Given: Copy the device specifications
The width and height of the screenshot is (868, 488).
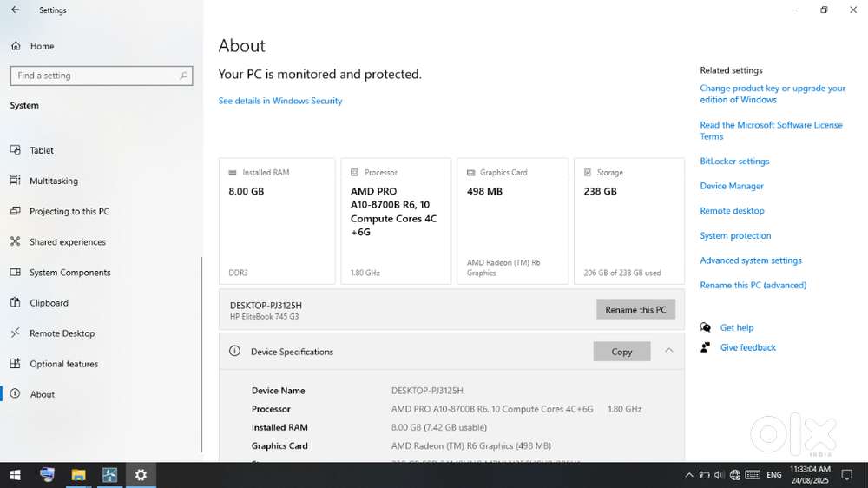Looking at the screenshot, I should (x=621, y=352).
